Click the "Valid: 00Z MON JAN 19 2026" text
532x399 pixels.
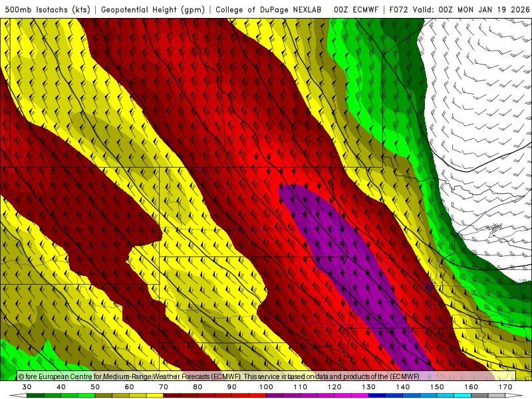point(471,9)
